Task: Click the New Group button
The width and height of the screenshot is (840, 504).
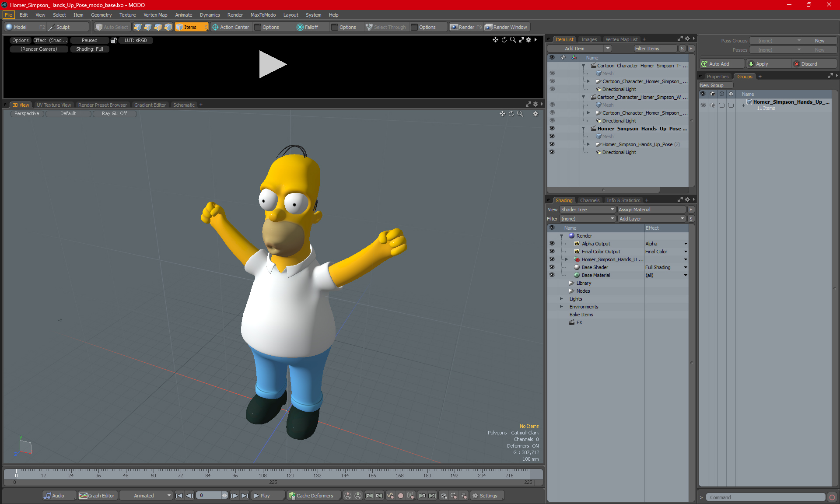Action: point(715,85)
